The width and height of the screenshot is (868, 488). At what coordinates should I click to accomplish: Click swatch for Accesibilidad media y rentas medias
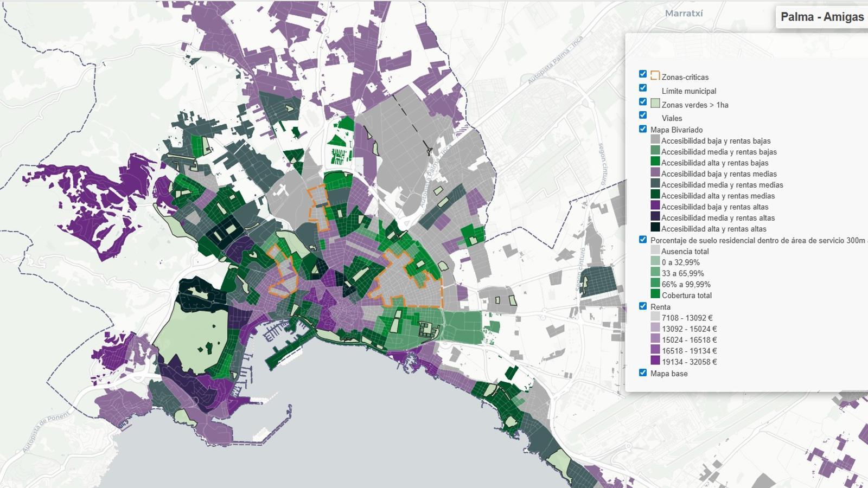click(x=655, y=184)
